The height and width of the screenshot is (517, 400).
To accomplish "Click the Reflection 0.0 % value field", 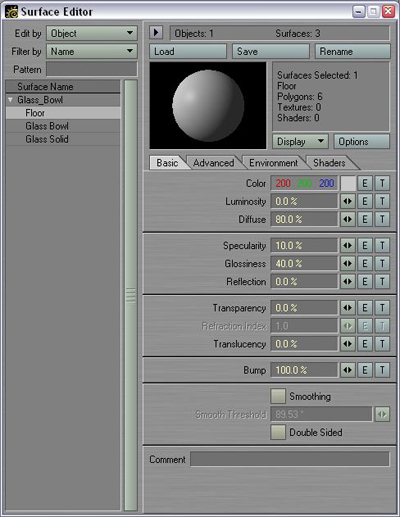I will pos(304,282).
